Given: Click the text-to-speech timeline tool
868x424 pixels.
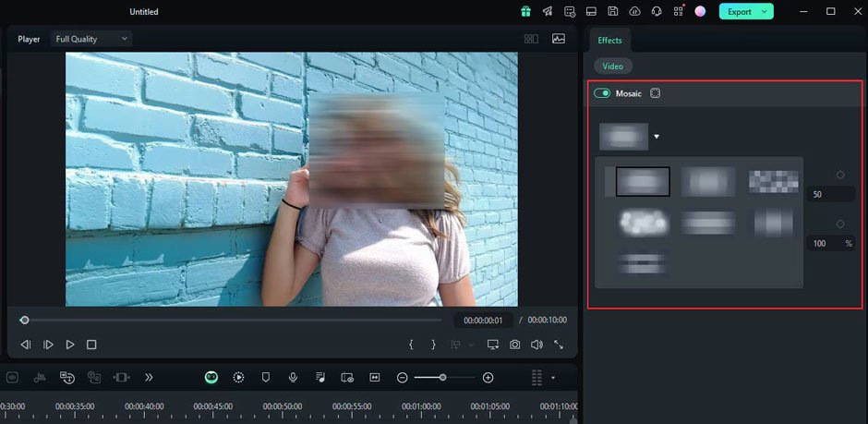Looking at the screenshot, I should (x=67, y=378).
